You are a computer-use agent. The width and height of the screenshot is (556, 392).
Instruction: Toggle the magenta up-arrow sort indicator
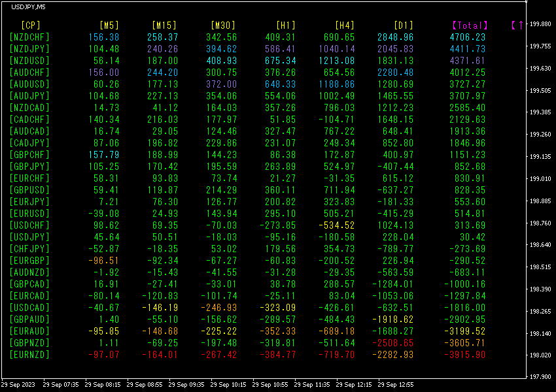pos(517,25)
